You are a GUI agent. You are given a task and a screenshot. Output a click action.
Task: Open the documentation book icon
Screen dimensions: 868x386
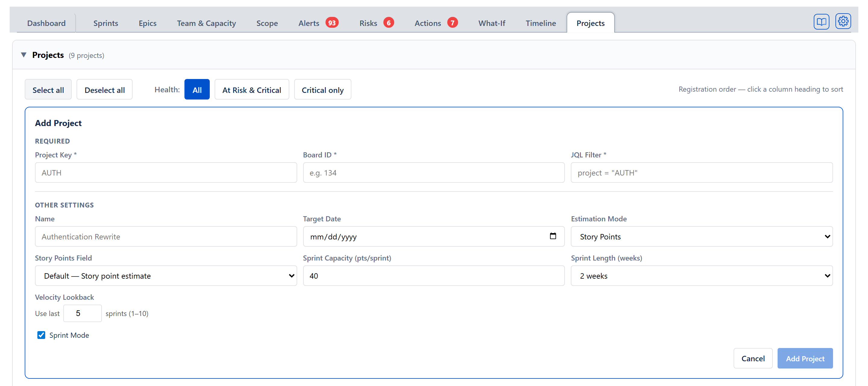click(x=821, y=22)
